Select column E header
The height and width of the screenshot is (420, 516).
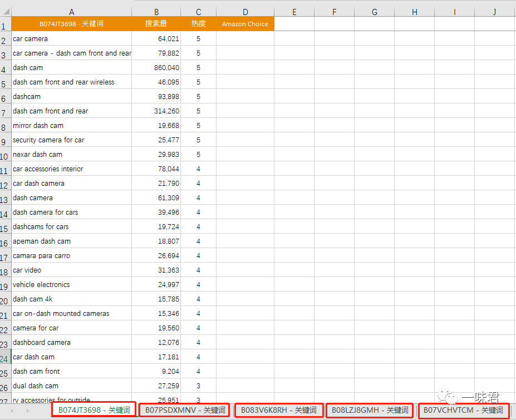click(294, 12)
